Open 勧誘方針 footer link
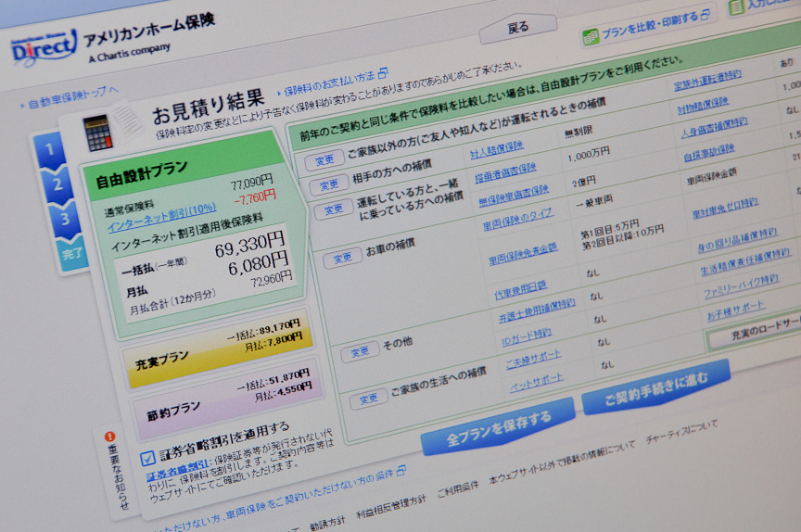This screenshot has width=801, height=532. pos(327,523)
